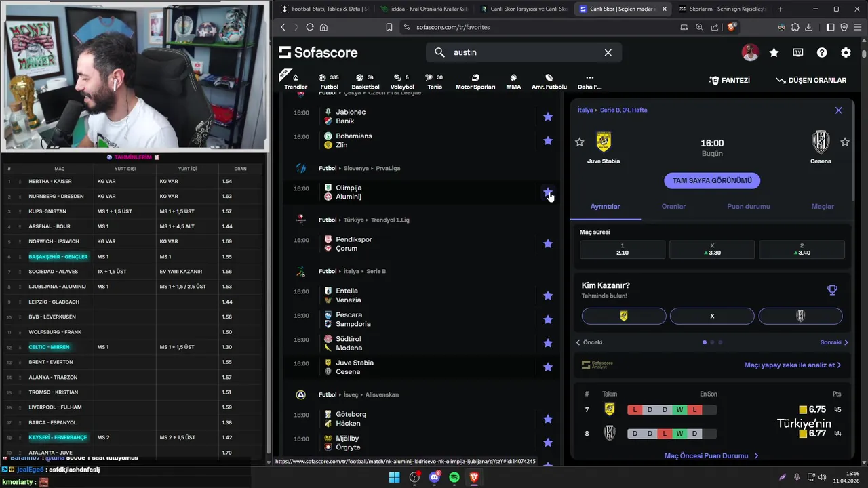Screen dimensions: 868x488
Task: Click the Sofascore search input field
Action: [524, 52]
